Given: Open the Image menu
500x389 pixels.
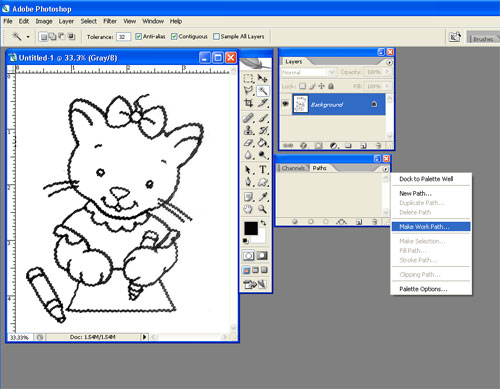Looking at the screenshot, I should (44, 21).
